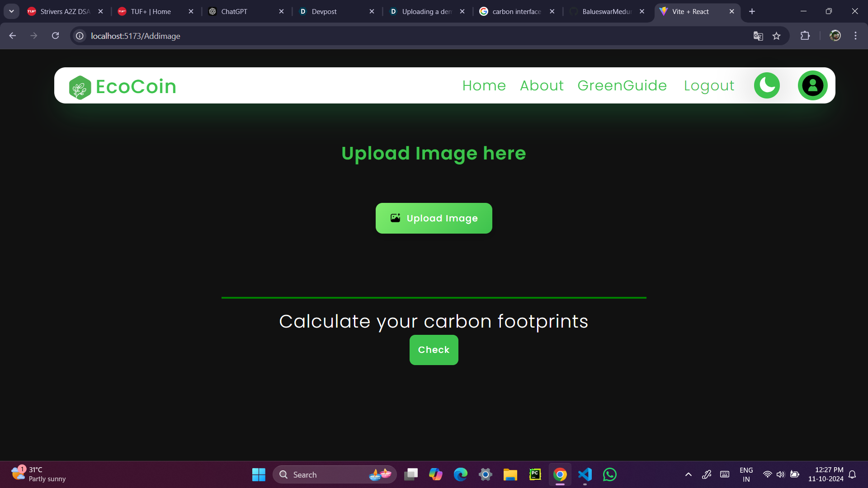Switch to the ChatGPT tab

234,12
